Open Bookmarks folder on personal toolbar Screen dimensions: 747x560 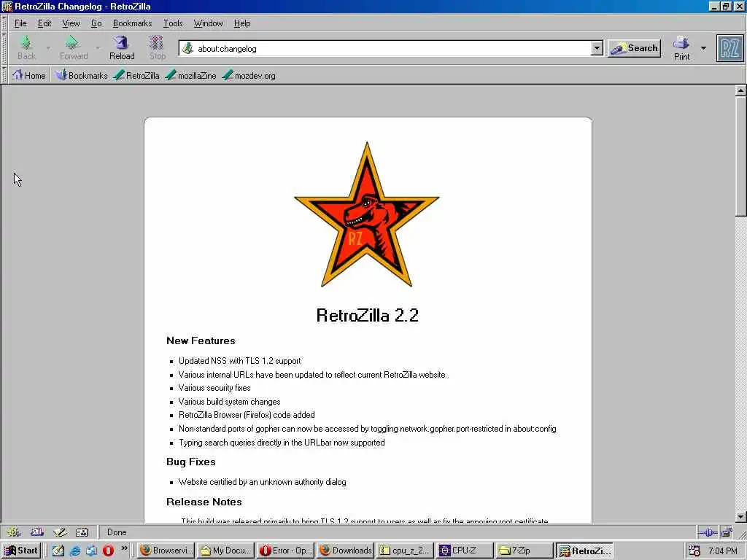(x=81, y=75)
